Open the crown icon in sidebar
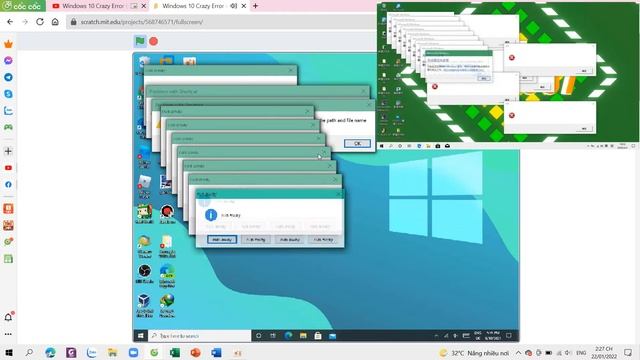The height and width of the screenshot is (360, 640). [x=8, y=44]
